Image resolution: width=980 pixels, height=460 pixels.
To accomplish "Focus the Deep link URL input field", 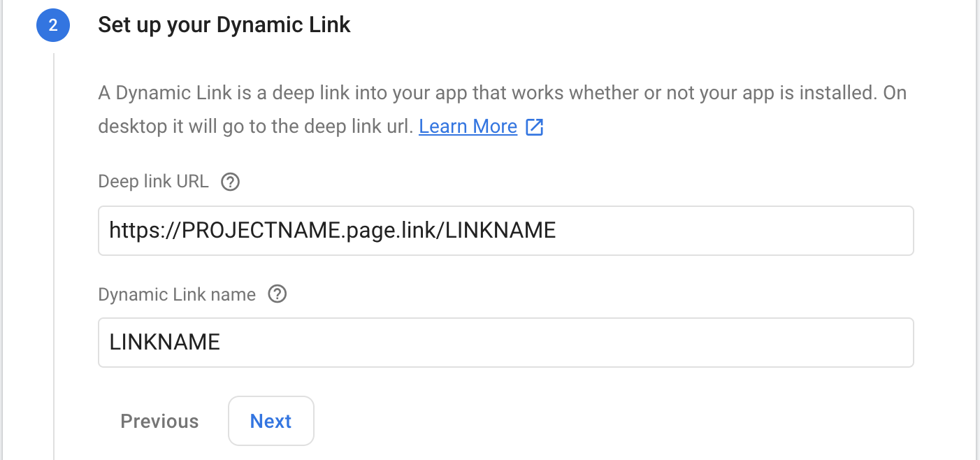I will point(506,231).
